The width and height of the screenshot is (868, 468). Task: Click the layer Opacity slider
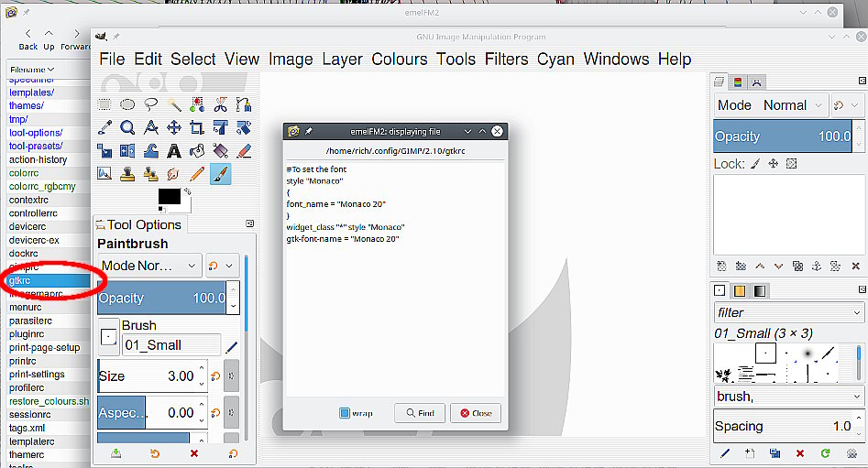[x=783, y=136]
